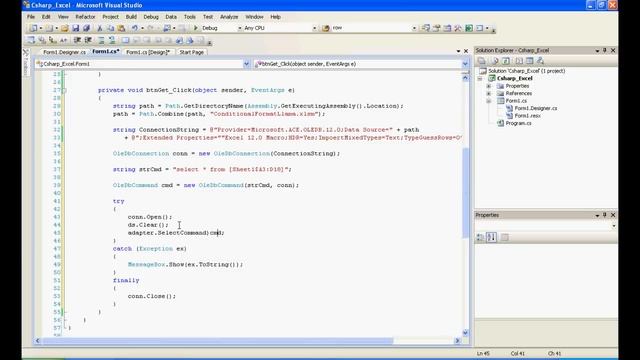Undo the last edit
The image size is (640, 360).
pos(134,28)
